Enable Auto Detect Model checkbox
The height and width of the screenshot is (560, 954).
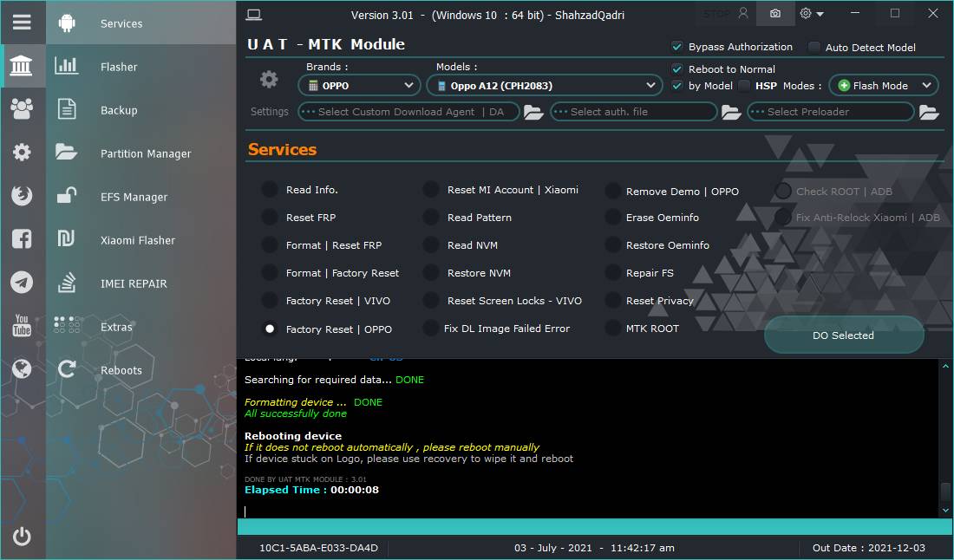click(814, 48)
